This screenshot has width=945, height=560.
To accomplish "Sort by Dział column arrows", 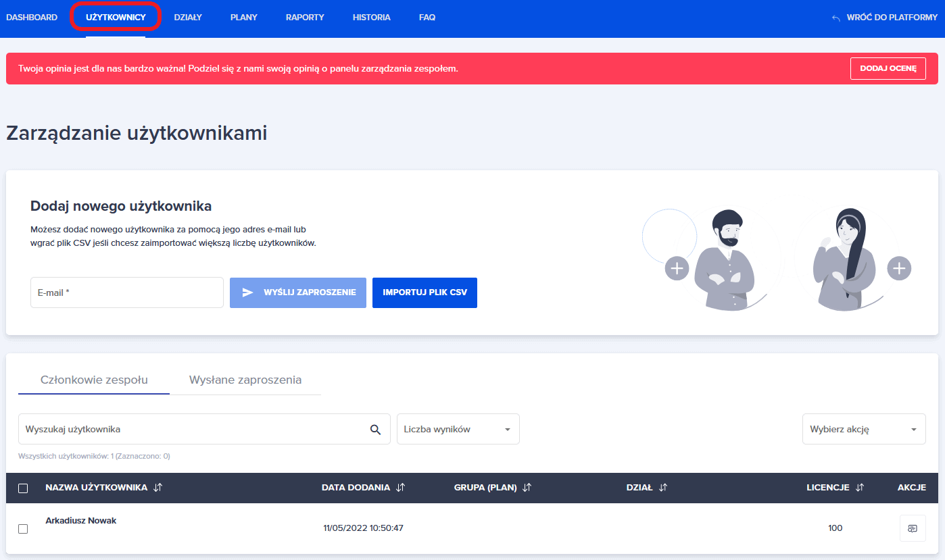I will point(663,488).
